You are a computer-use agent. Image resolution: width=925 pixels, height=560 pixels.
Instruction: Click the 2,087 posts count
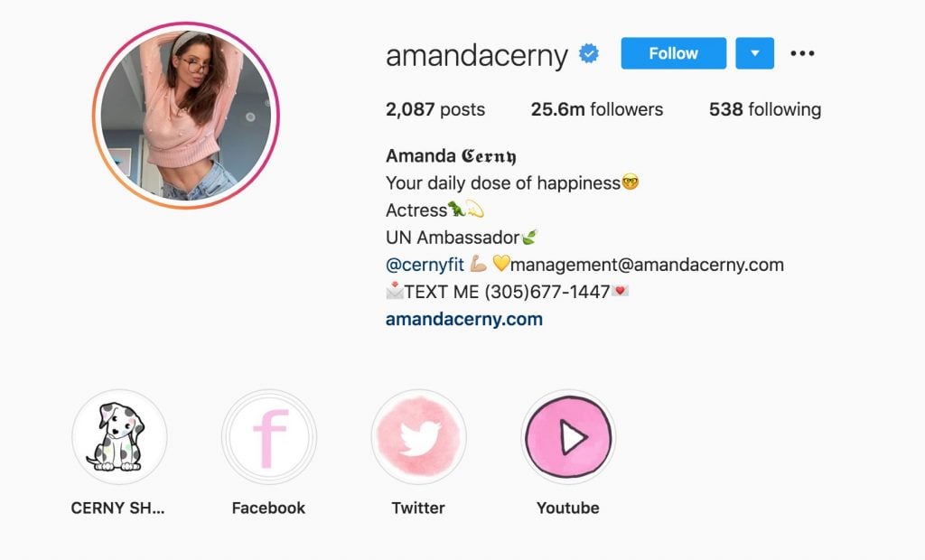[435, 109]
